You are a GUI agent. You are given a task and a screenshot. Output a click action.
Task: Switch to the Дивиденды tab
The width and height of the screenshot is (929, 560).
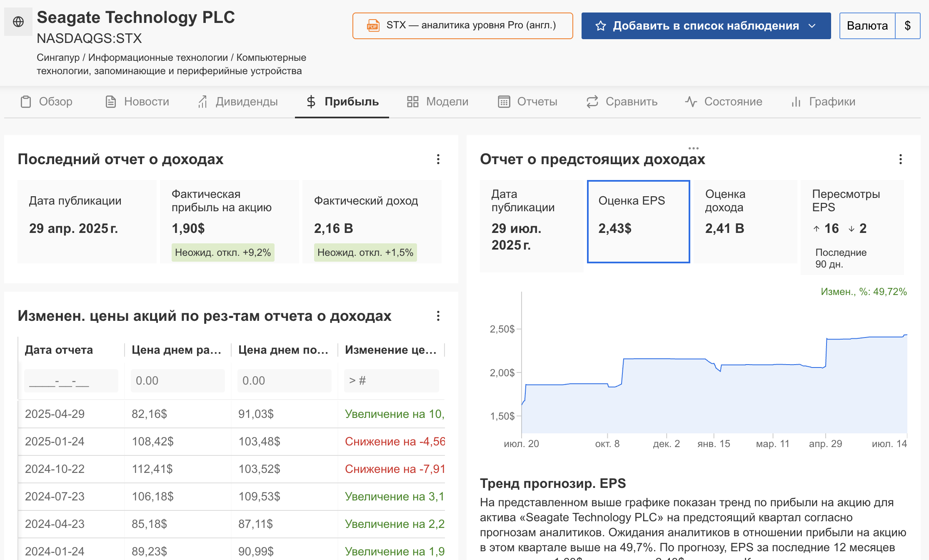(x=237, y=102)
